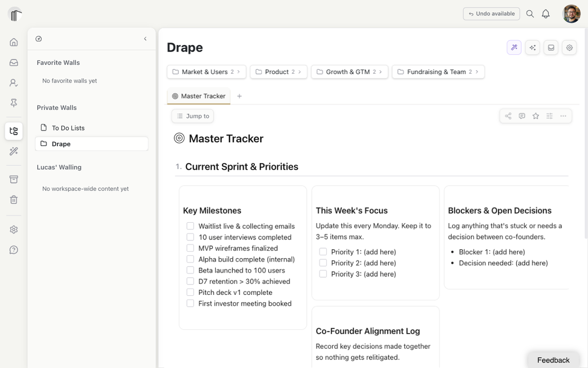This screenshot has width=588, height=368.
Task: Select the Master Tracker tab
Action: pyautogui.click(x=198, y=96)
